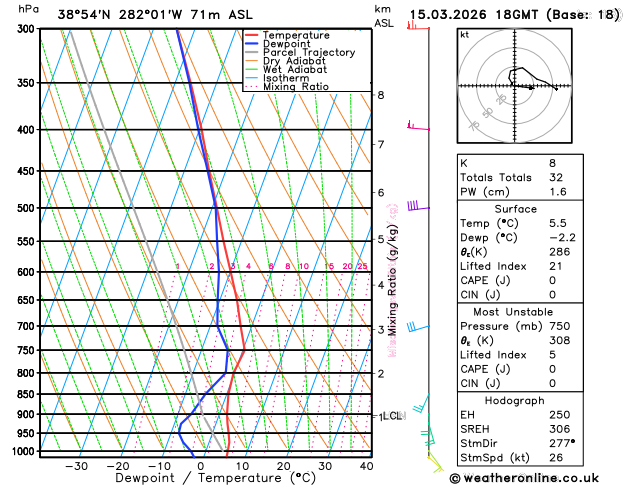This screenshot has height=486, width=629.
Task: Click the 850 pressure level label
Action: pos(28,394)
